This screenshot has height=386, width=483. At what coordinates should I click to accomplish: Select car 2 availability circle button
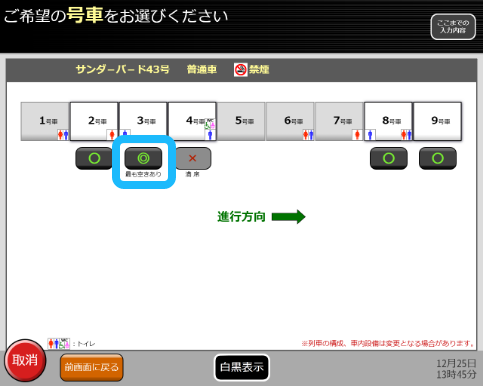click(x=94, y=158)
